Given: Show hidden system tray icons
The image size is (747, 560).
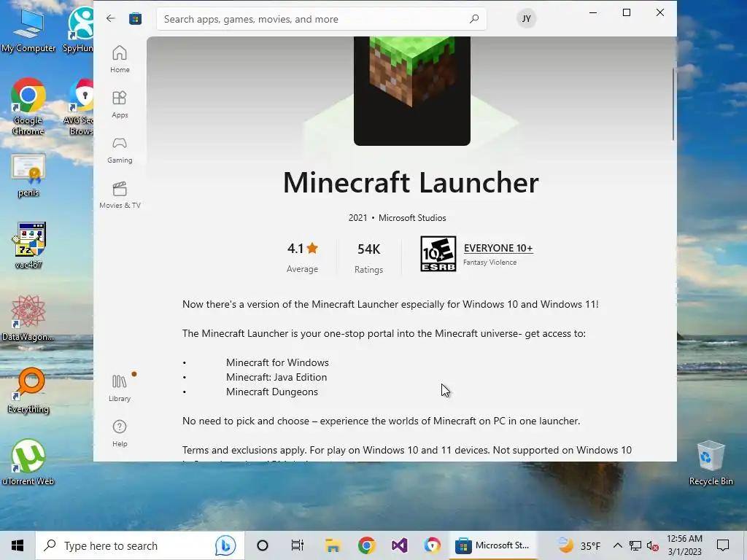Looking at the screenshot, I should click(x=617, y=545).
